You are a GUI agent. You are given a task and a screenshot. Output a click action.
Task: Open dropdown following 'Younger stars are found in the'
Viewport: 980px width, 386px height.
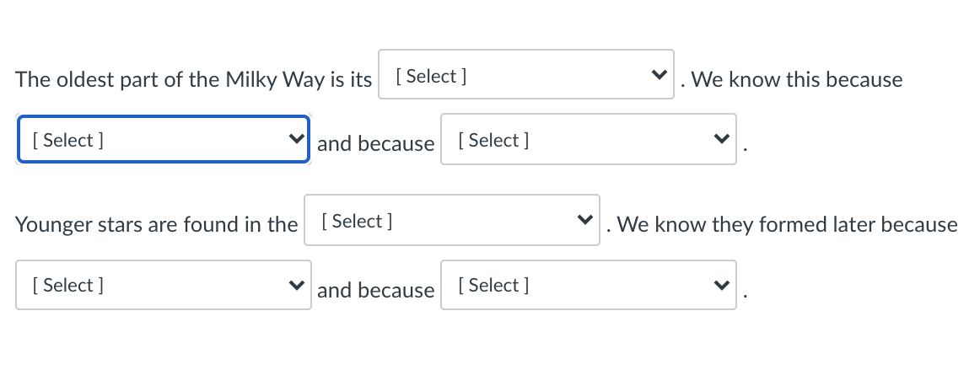tap(451, 221)
